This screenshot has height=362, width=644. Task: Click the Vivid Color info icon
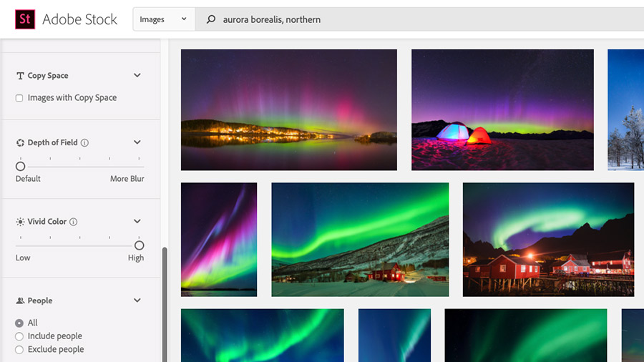point(74,222)
